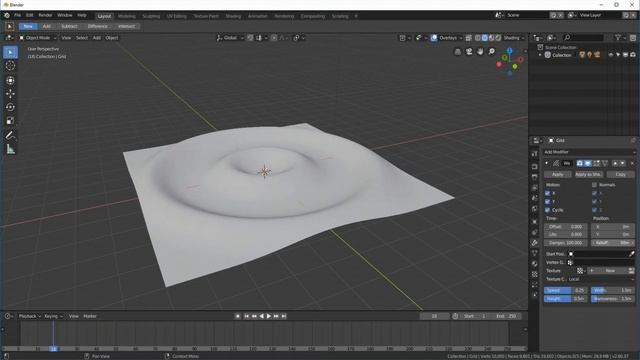
Task: Choose Intersect selection mode button
Action: tap(127, 26)
